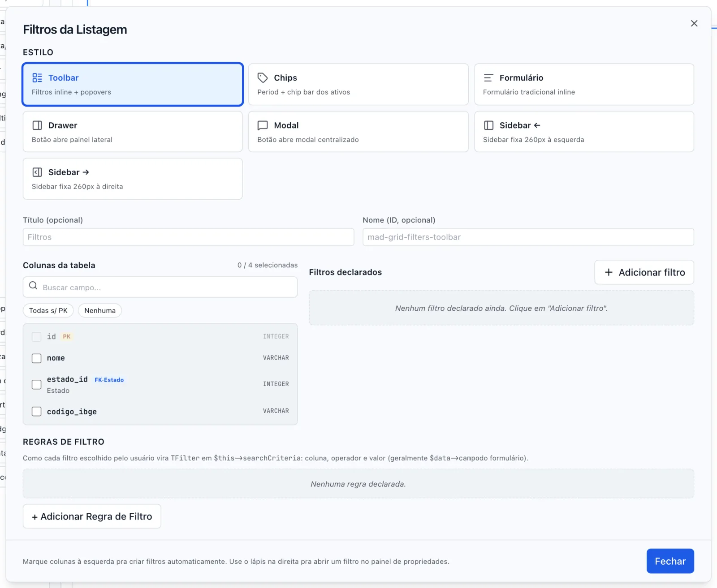Click the Adicionar filtro button
The height and width of the screenshot is (588, 717).
pos(644,272)
